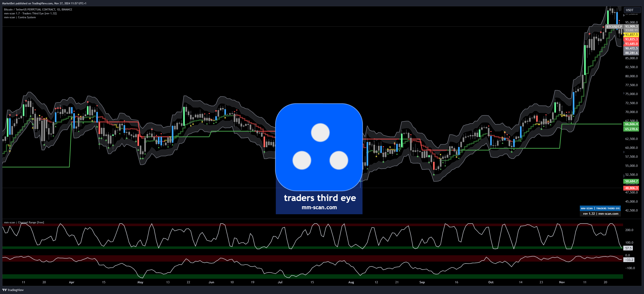This screenshot has width=644, height=294.
Task: Click the mm-scan Channel Range [free] legend
Action: [x=24, y=222]
